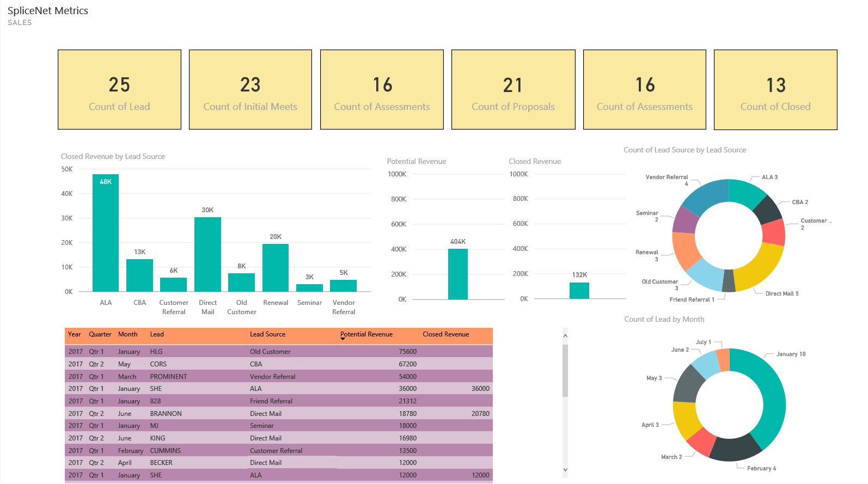Open the SpliceNet Metrics dashboard title

(x=48, y=11)
